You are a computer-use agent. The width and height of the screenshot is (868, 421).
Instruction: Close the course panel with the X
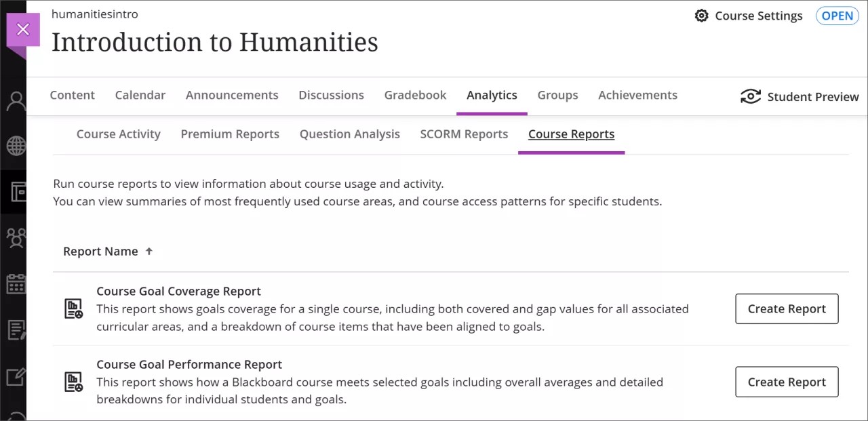coord(23,29)
